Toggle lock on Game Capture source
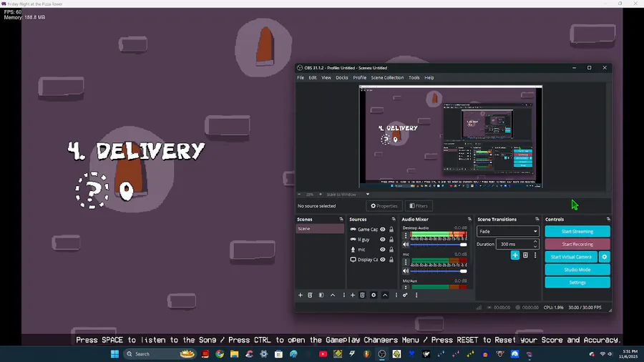The image size is (644, 362). point(391,230)
